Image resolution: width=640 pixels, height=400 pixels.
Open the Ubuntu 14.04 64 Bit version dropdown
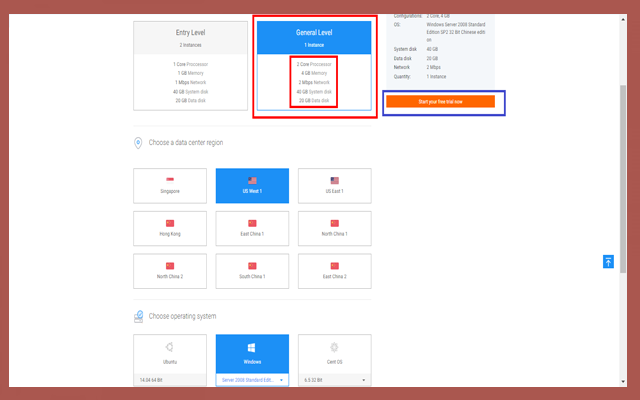click(169, 380)
